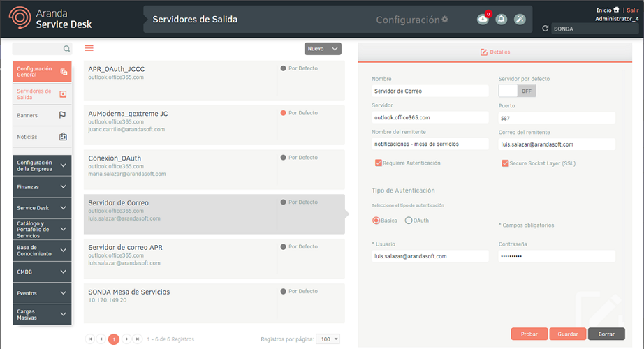This screenshot has width=644, height=349.
Task: Click the Contraseña password field
Action: (x=557, y=255)
